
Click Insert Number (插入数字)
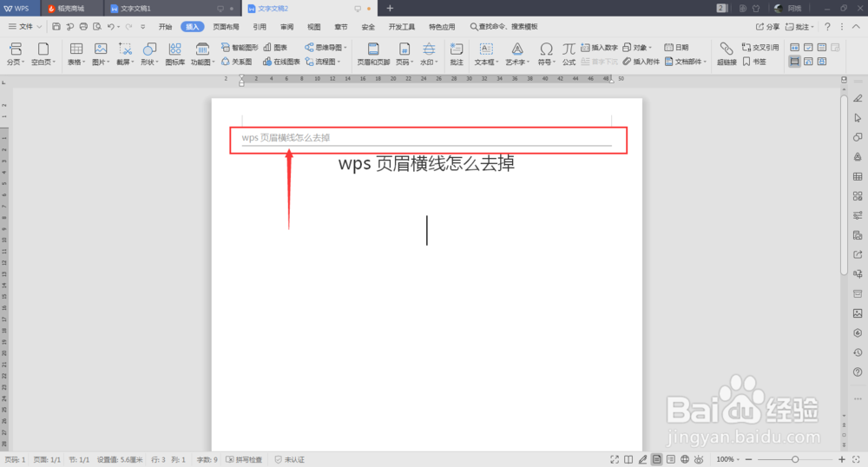point(599,48)
